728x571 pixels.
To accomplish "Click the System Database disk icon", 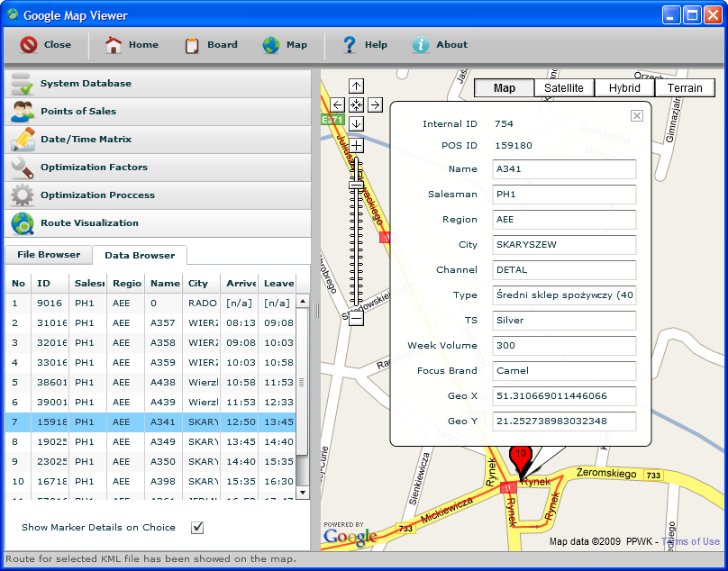I will pyautogui.click(x=22, y=84).
